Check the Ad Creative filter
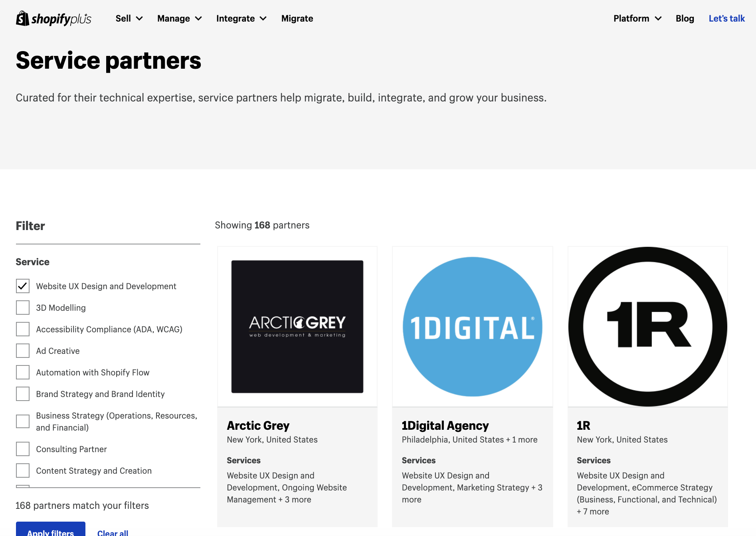This screenshot has height=536, width=756. click(23, 351)
